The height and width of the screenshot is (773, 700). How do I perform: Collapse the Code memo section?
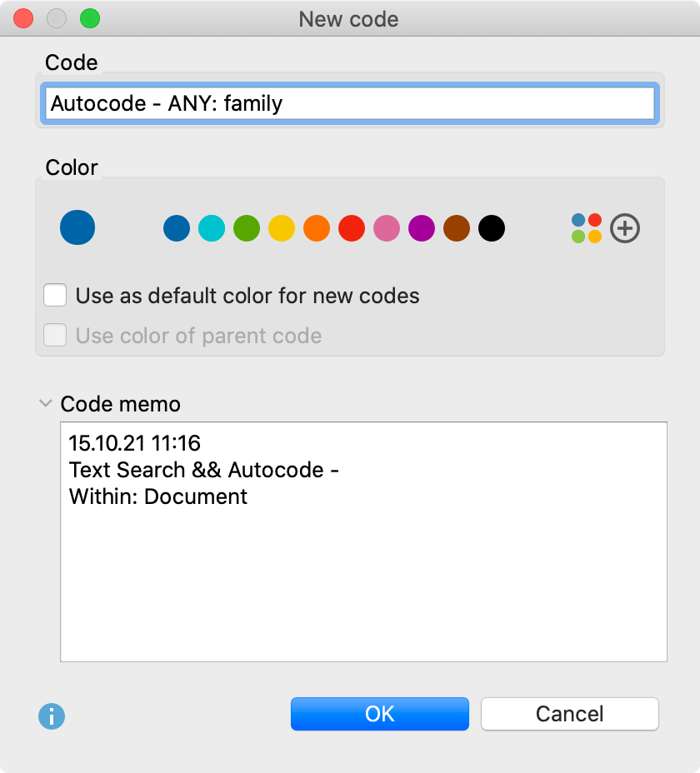pyautogui.click(x=45, y=403)
